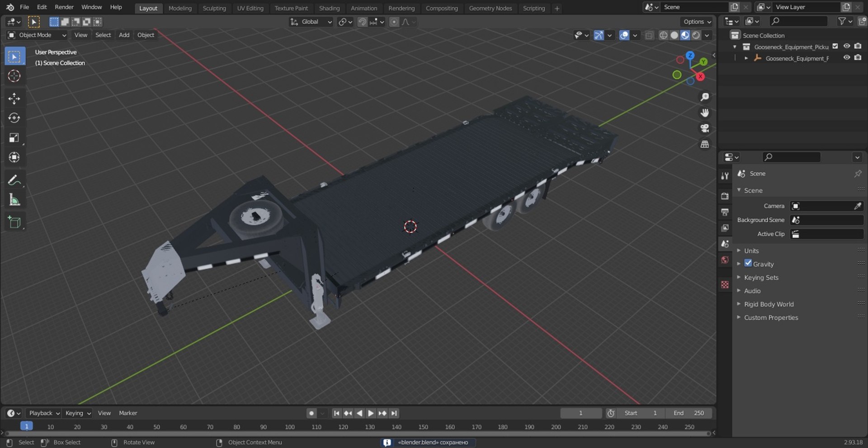The image size is (868, 448).
Task: Jump to the timeline start frame
Action: click(336, 413)
